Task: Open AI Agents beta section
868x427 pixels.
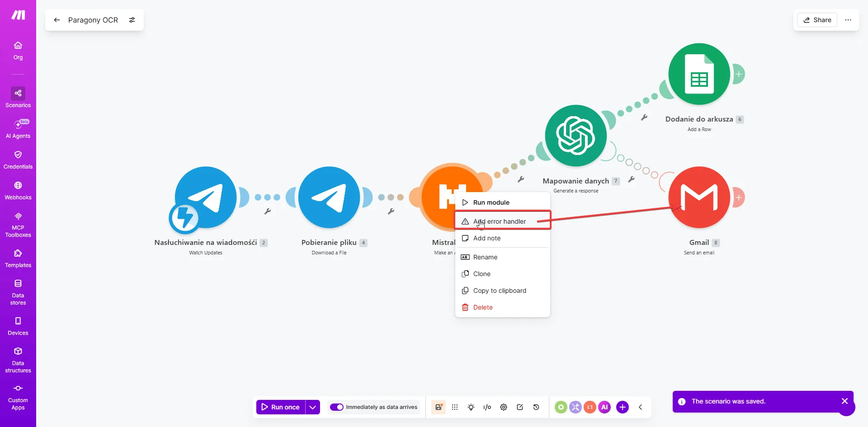Action: pyautogui.click(x=18, y=129)
